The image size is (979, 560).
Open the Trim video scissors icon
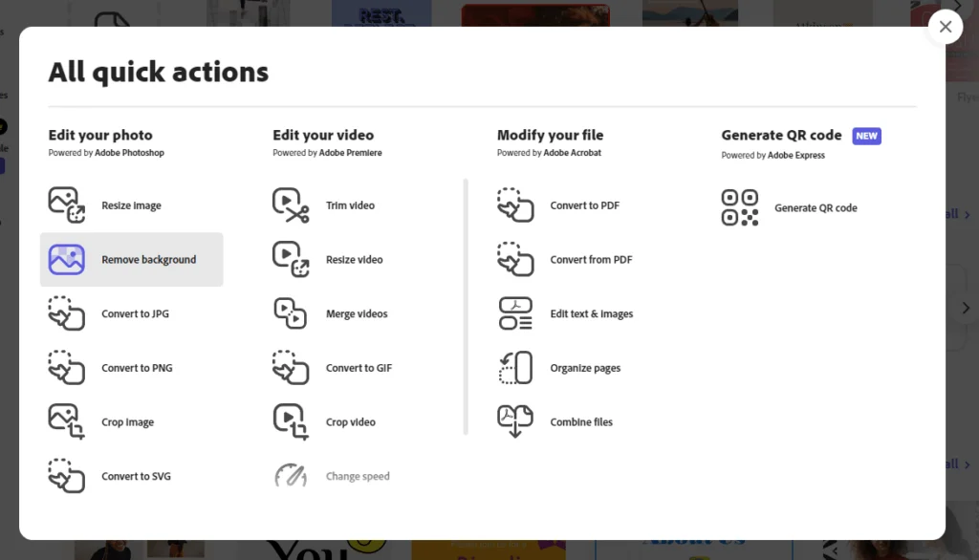click(291, 205)
